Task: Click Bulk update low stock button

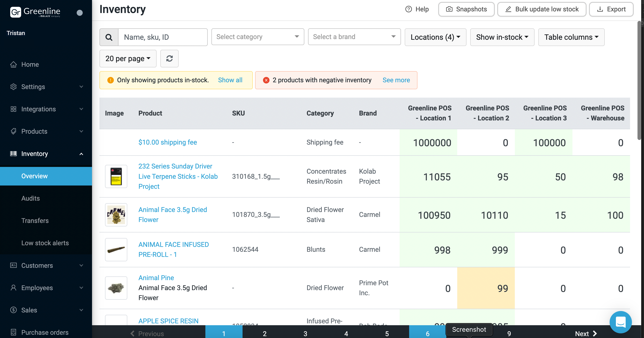Action: click(542, 9)
